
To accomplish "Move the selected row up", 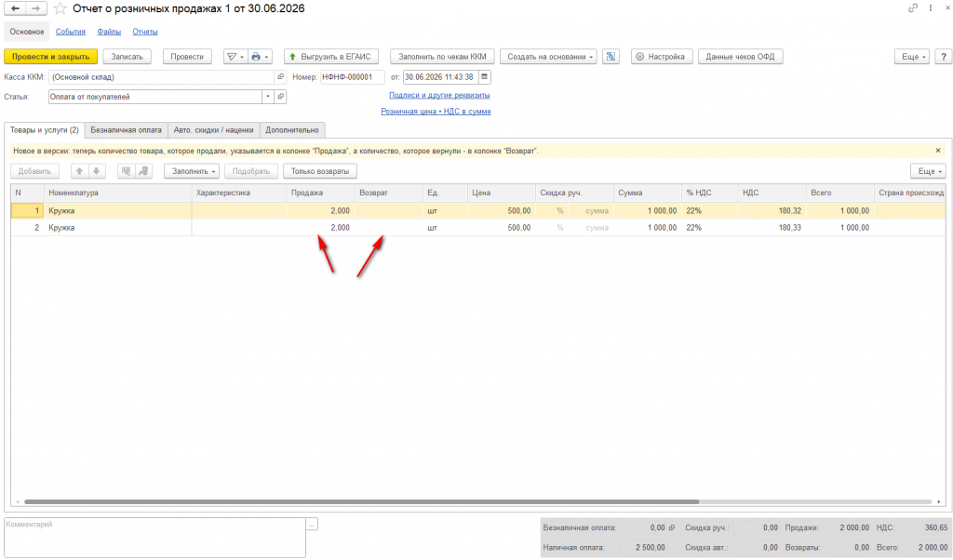I will (79, 171).
